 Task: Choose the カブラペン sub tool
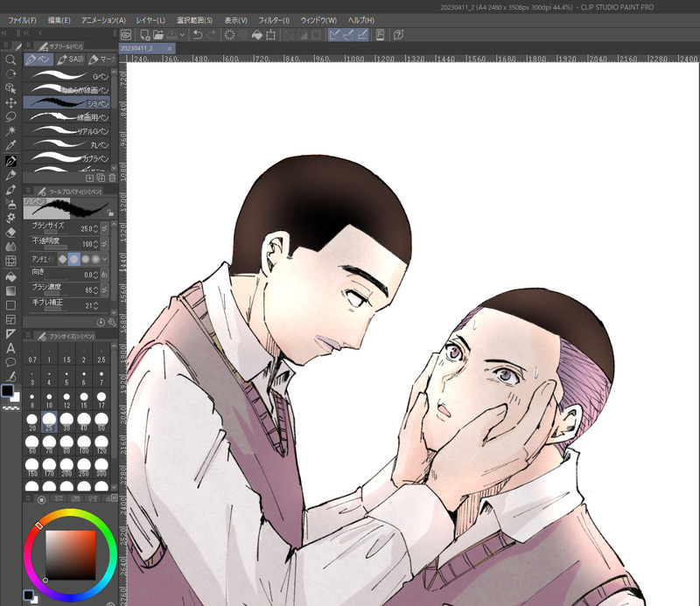(x=66, y=157)
